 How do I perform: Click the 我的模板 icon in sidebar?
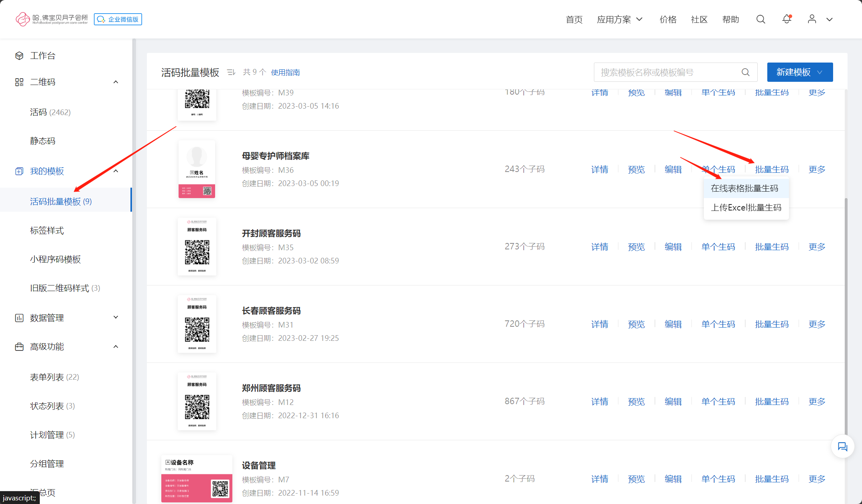coord(19,171)
